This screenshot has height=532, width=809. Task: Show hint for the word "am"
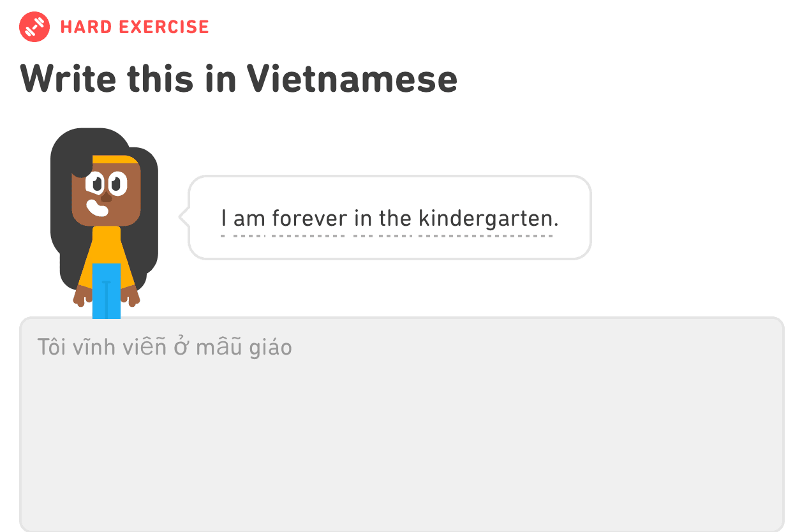click(249, 219)
